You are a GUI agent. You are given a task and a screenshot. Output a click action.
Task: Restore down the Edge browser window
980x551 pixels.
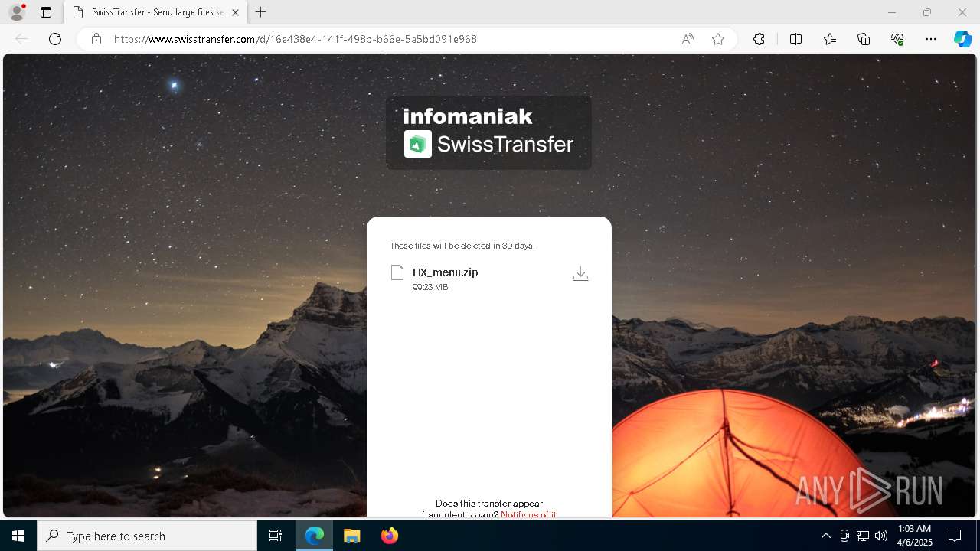pyautogui.click(x=927, y=12)
